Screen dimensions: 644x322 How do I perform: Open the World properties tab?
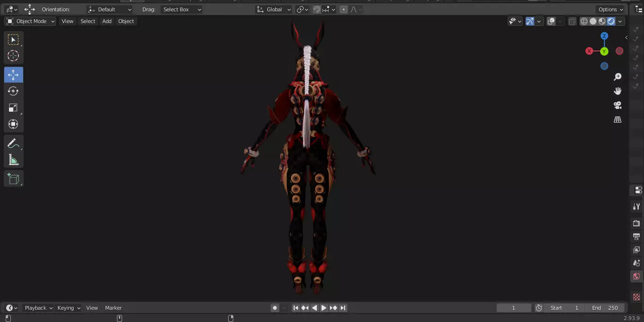pos(636,276)
